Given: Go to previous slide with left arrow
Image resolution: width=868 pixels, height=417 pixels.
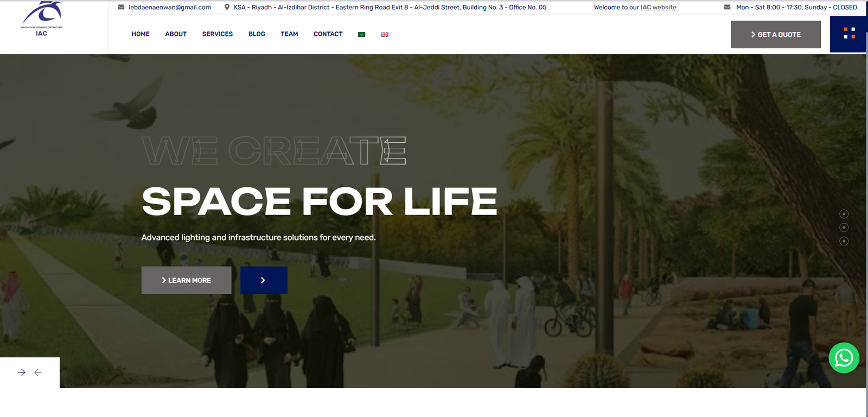Looking at the screenshot, I should (38, 372).
